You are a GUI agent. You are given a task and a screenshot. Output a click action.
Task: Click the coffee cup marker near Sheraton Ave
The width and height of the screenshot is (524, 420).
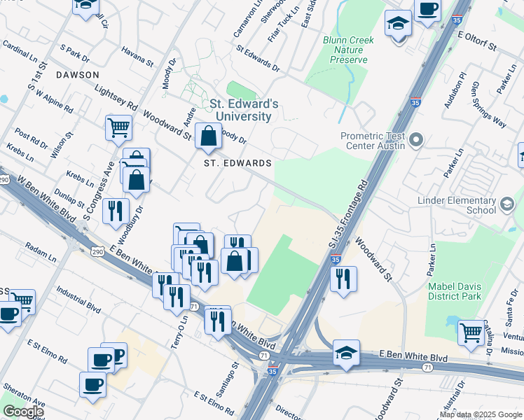(x=93, y=388)
